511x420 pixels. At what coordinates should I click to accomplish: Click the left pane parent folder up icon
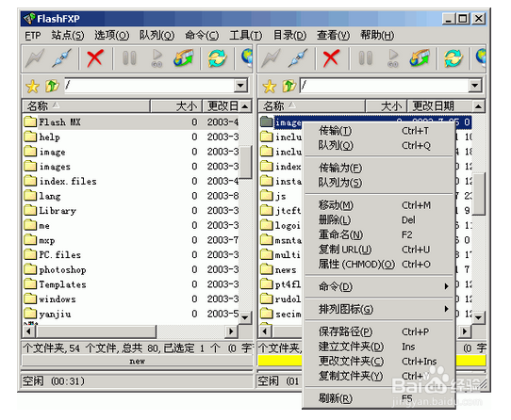click(52, 86)
